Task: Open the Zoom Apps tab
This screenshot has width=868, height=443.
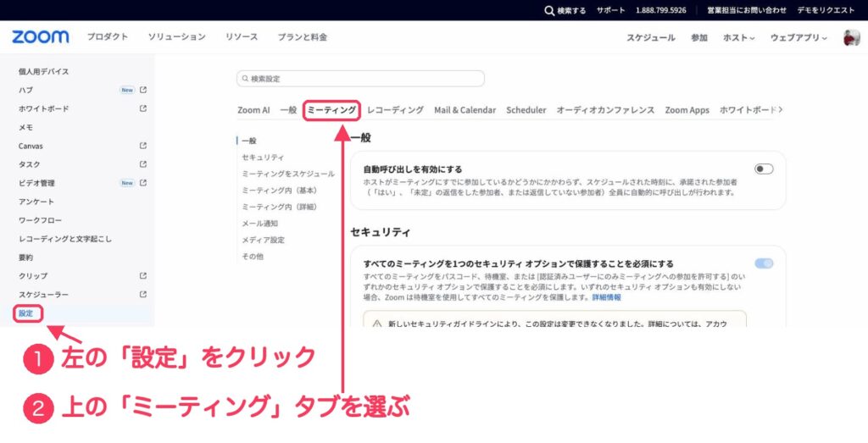Action: pyautogui.click(x=687, y=110)
